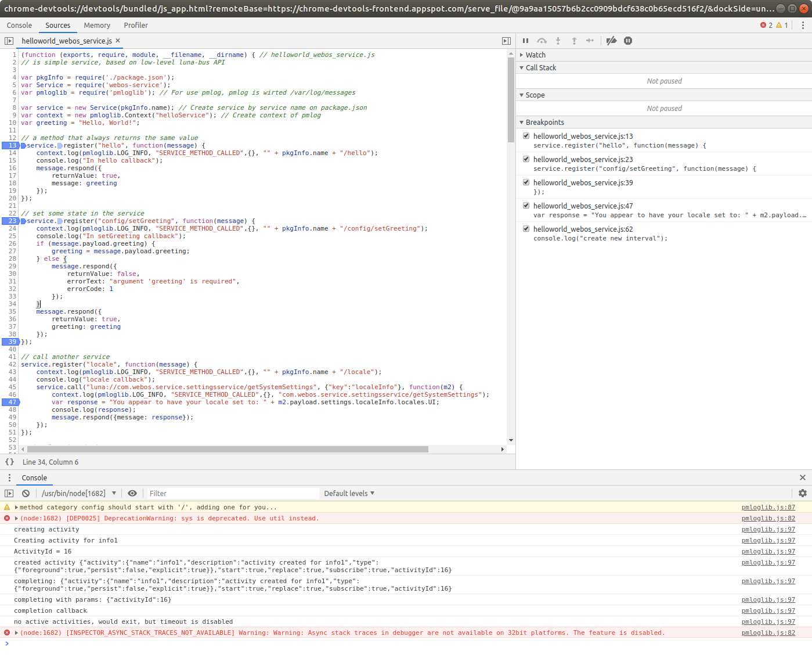Screen dimensions: 812x661
Task: Create a live expression with the eye icon
Action: (132, 493)
